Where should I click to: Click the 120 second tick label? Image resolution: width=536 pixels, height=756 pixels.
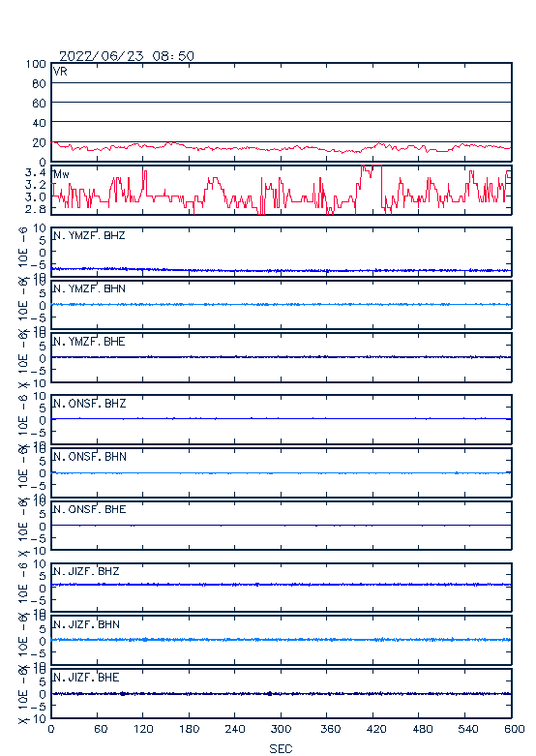(x=143, y=729)
